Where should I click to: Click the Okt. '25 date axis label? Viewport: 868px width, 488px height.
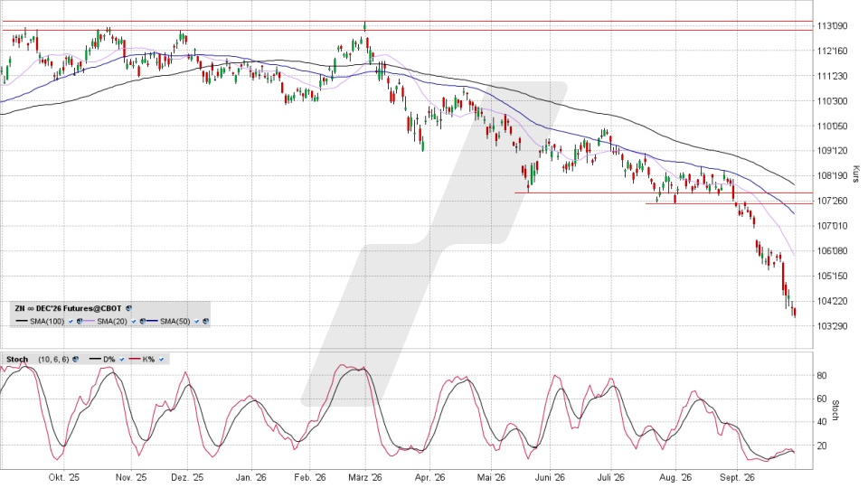tap(63, 477)
